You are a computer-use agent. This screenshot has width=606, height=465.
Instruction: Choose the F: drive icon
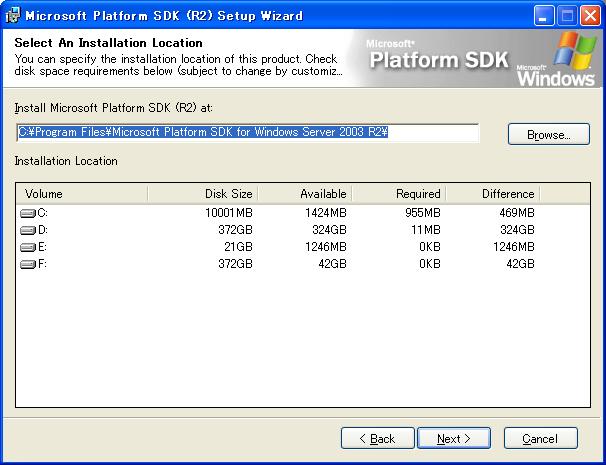pyautogui.click(x=28, y=264)
